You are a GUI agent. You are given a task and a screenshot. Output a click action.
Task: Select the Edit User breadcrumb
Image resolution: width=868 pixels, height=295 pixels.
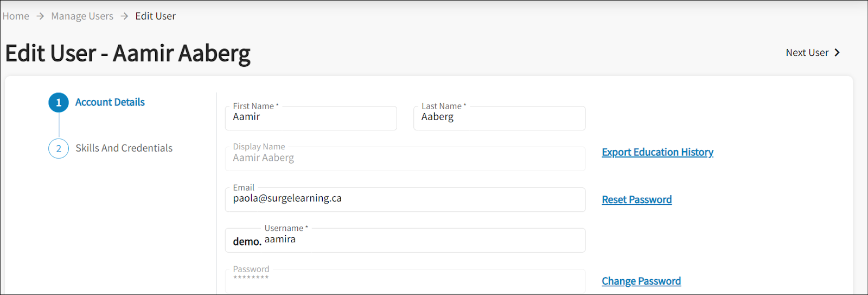[156, 16]
